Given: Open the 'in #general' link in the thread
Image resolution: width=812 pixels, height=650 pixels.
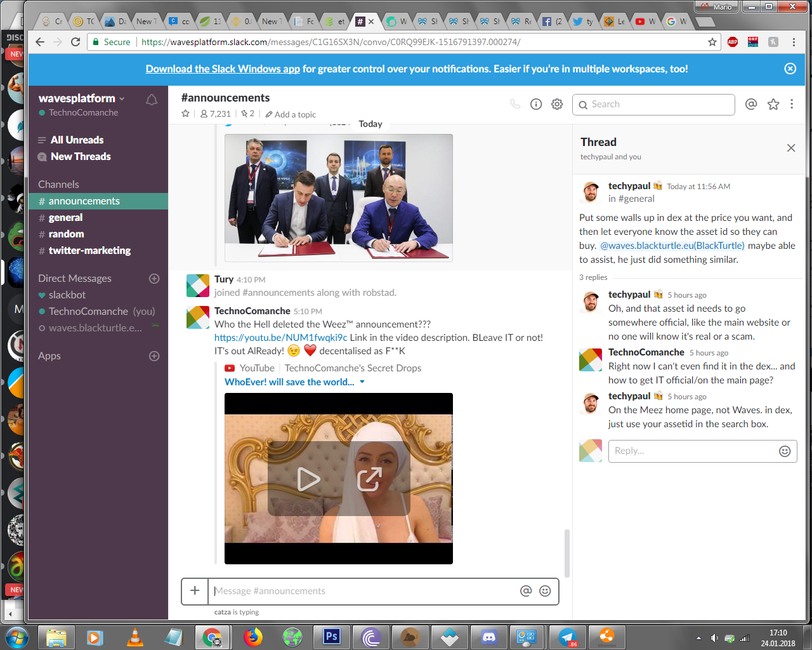Looking at the screenshot, I should [x=631, y=199].
